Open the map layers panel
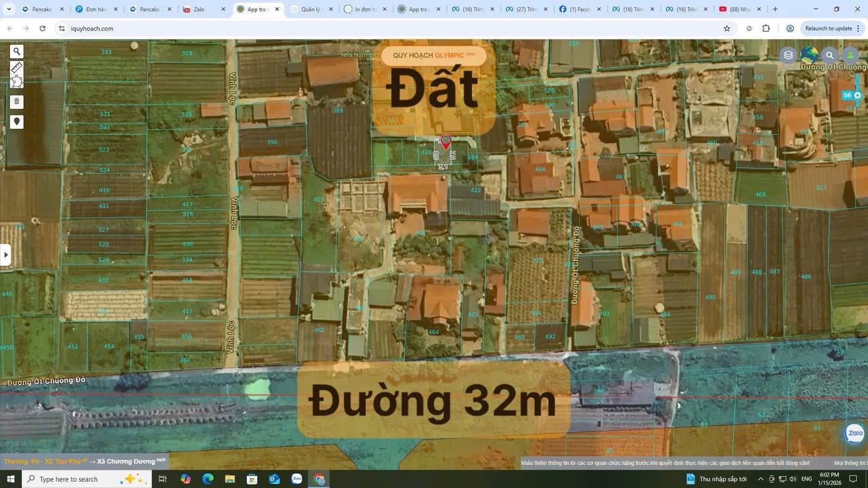Image resolution: width=868 pixels, height=488 pixels. click(x=788, y=55)
